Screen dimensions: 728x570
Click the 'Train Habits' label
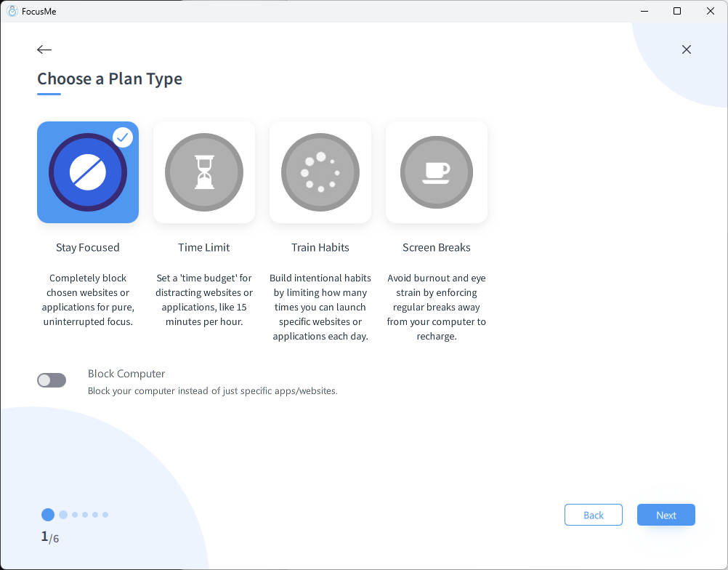click(x=320, y=248)
